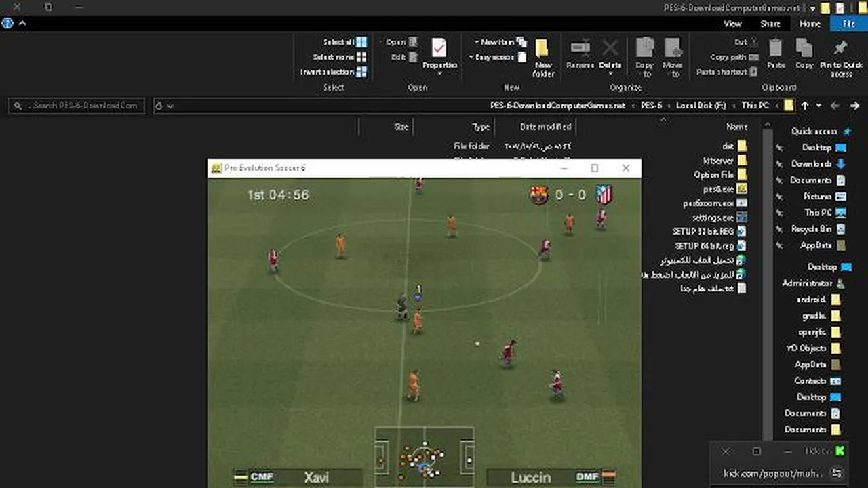This screenshot has height=488, width=868.
Task: Collapse the ribbon with the chevron
Action: pyautogui.click(x=22, y=23)
